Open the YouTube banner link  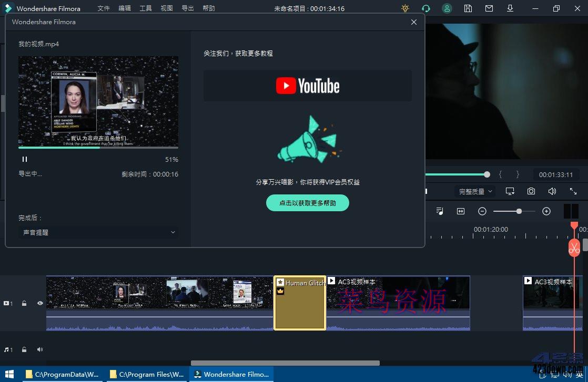[308, 86]
